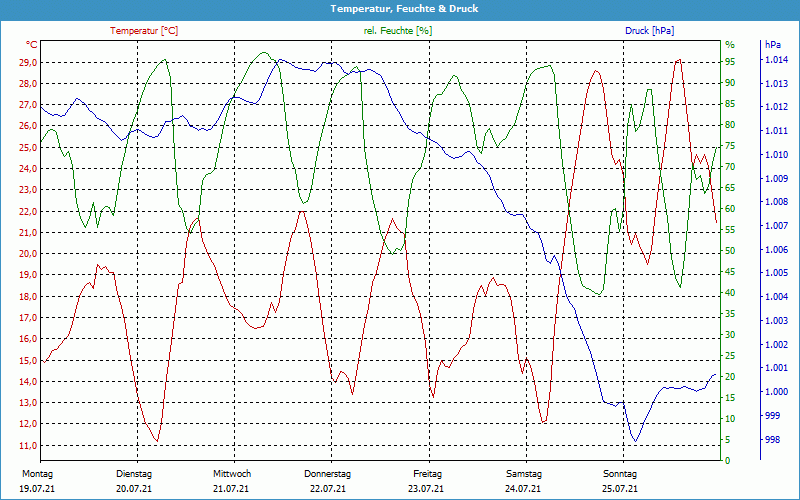Click the '25,0' temperature axis value
Image resolution: width=800 pixels, height=500 pixels.
point(28,147)
